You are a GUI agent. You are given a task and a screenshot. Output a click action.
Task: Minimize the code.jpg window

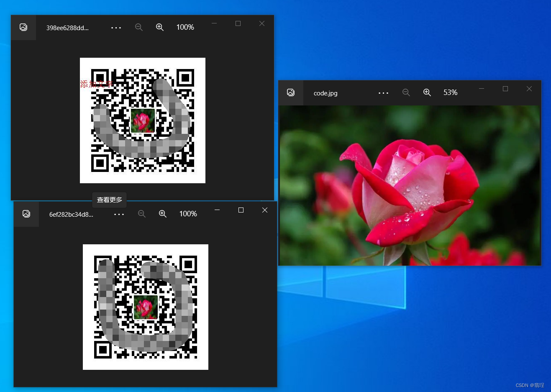pos(482,89)
